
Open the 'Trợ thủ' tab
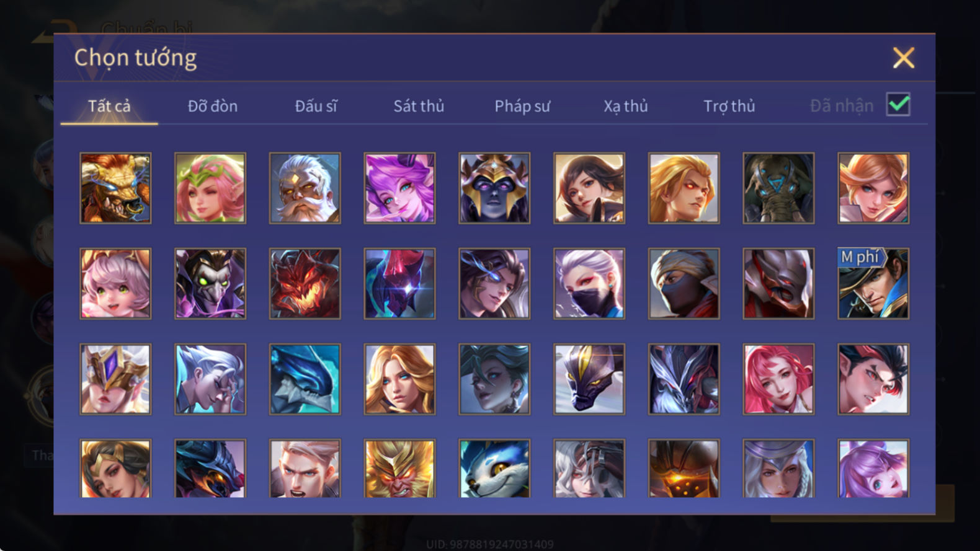click(x=729, y=106)
